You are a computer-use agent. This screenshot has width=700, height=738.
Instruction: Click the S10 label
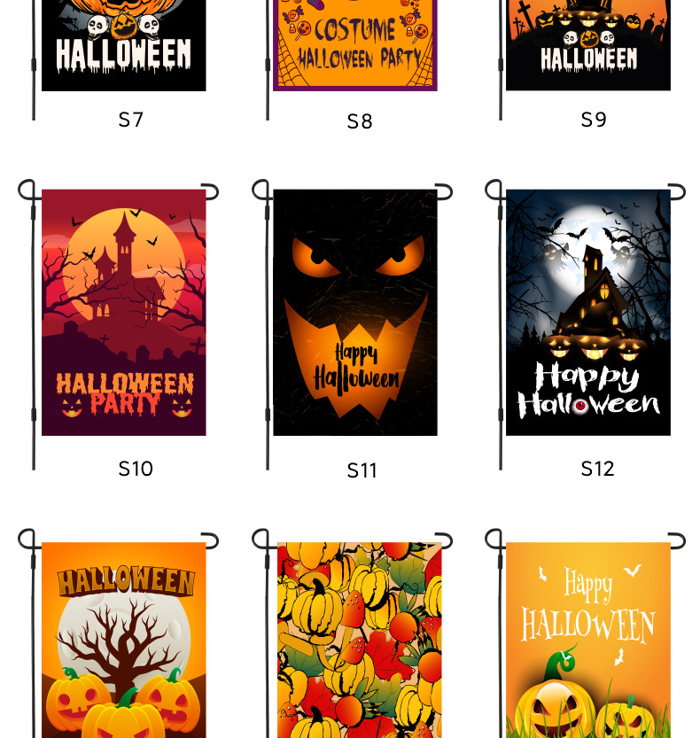[x=136, y=469]
